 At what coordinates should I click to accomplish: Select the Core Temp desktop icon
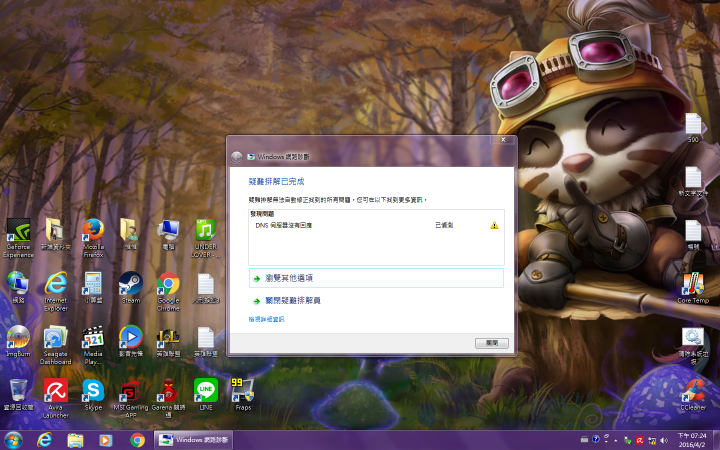pos(693,287)
